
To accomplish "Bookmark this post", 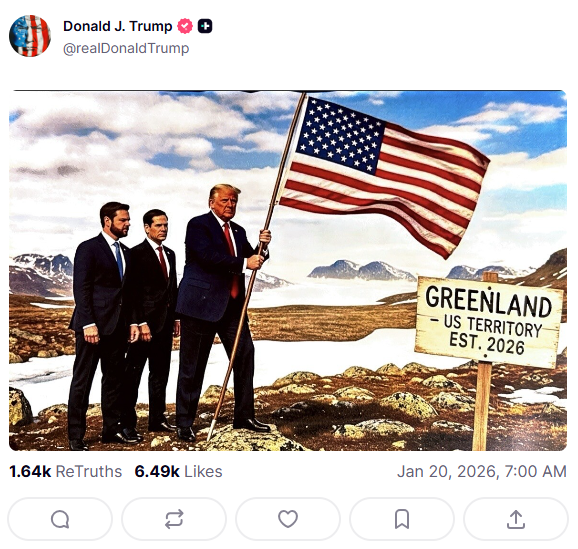I will pyautogui.click(x=402, y=519).
